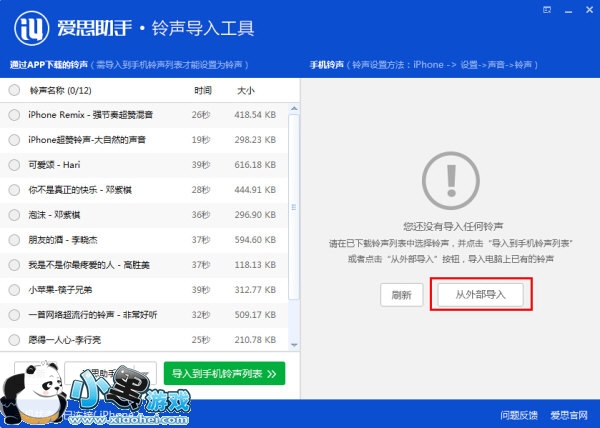Click size value 118.13 KB
Image resolution: width=600 pixels, height=428 pixels.
pos(255,265)
